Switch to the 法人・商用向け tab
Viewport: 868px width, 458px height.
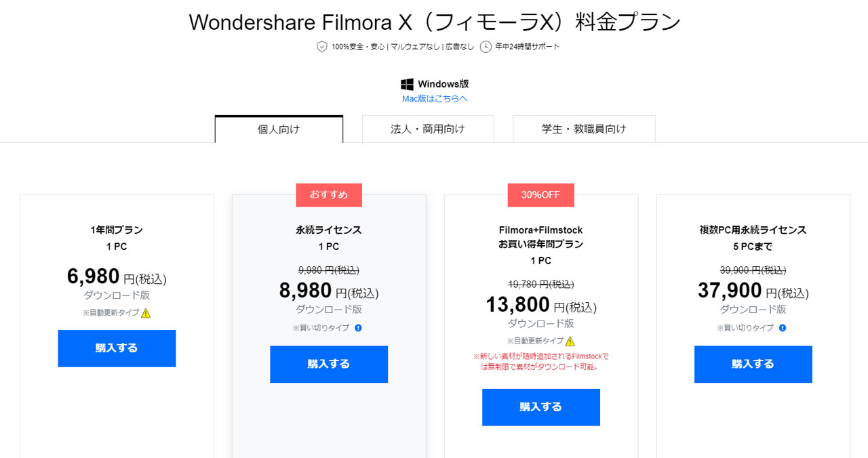click(428, 129)
